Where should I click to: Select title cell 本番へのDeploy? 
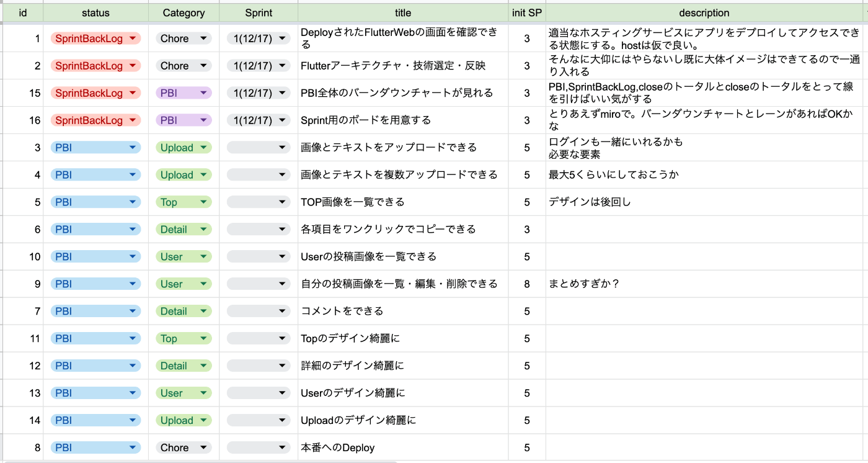(x=403, y=448)
